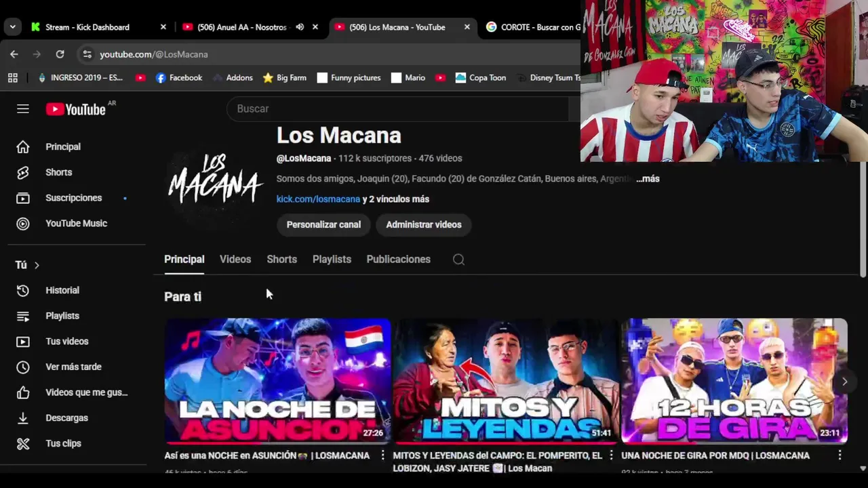The height and width of the screenshot is (488, 868).
Task: Open options for GIRA POR MDQ video
Action: pos(840,455)
